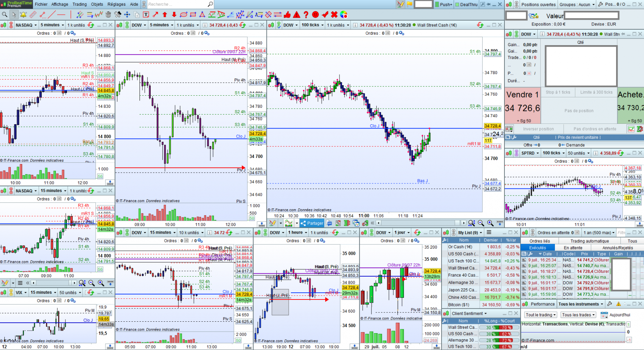The width and height of the screenshot is (644, 350).
Task: Click Inverser position button
Action: (x=538, y=129)
